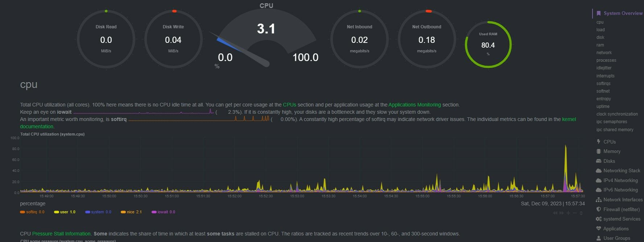Toggle iowait dimension in chart legend
Image resolution: width=644 pixels, height=242 pixels.
[x=164, y=212]
